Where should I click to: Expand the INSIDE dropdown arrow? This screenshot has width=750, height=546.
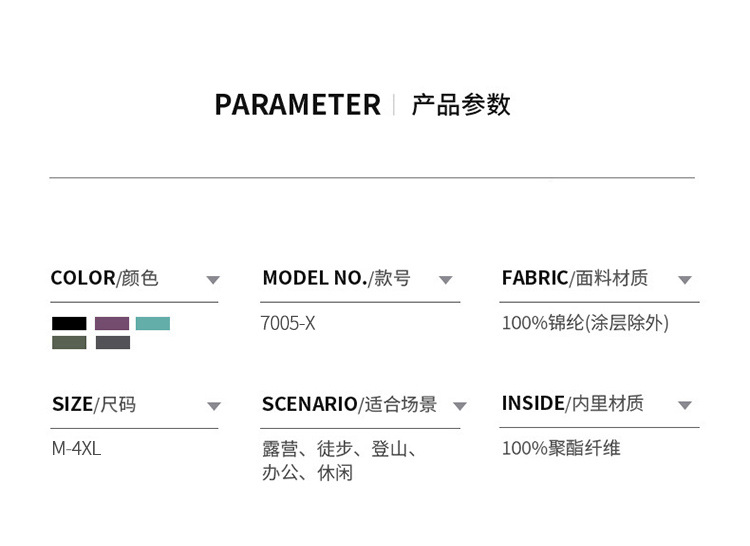685,406
